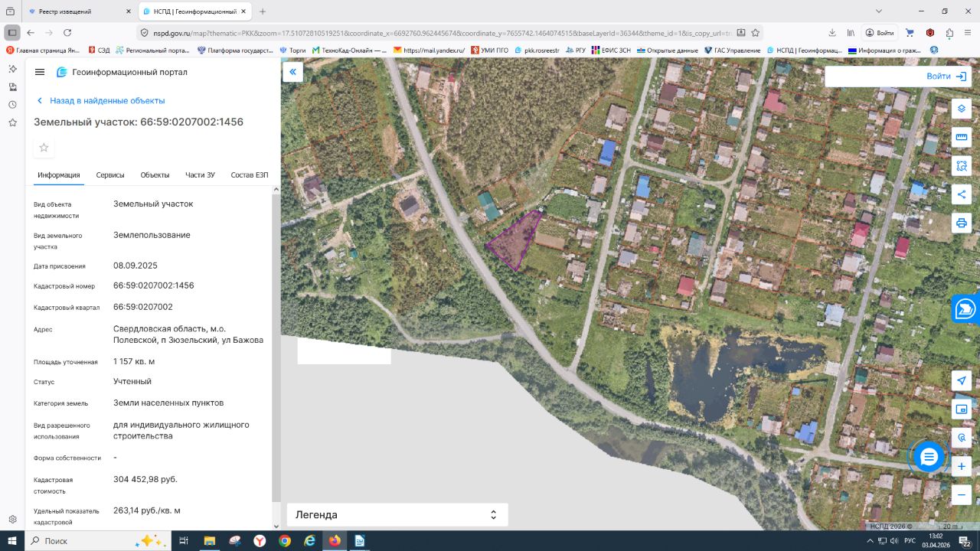Screen dimensions: 980x551
Task: Go back to the previous page
Action: (x=31, y=33)
